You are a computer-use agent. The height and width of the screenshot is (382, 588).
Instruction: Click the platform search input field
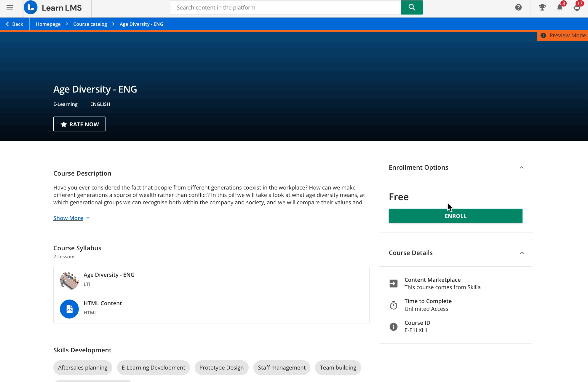(285, 7)
